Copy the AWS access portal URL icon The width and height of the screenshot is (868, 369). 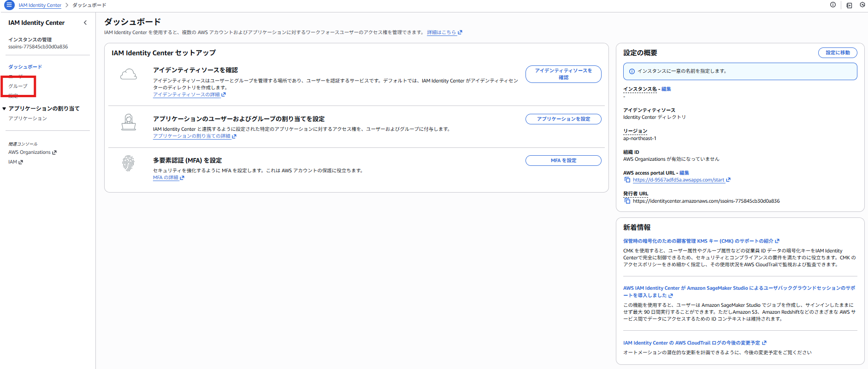(627, 180)
